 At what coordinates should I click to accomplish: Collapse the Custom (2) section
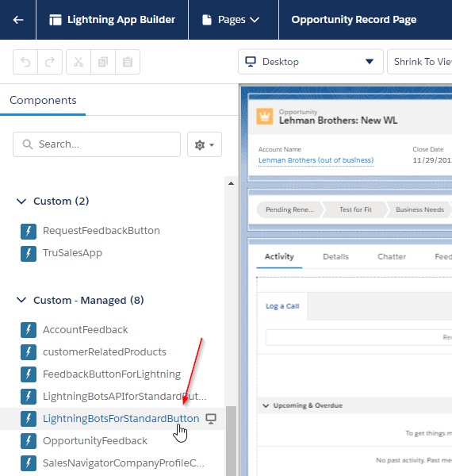(21, 201)
